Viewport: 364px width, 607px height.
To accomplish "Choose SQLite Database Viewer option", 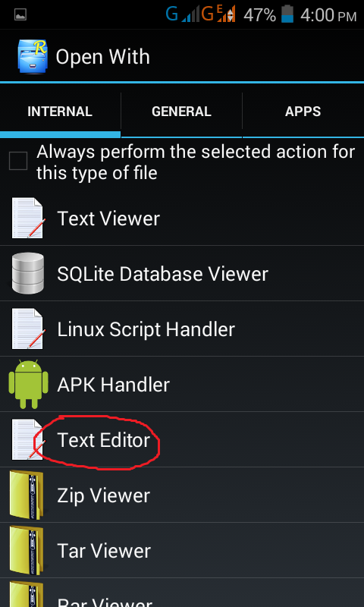I will click(x=182, y=273).
